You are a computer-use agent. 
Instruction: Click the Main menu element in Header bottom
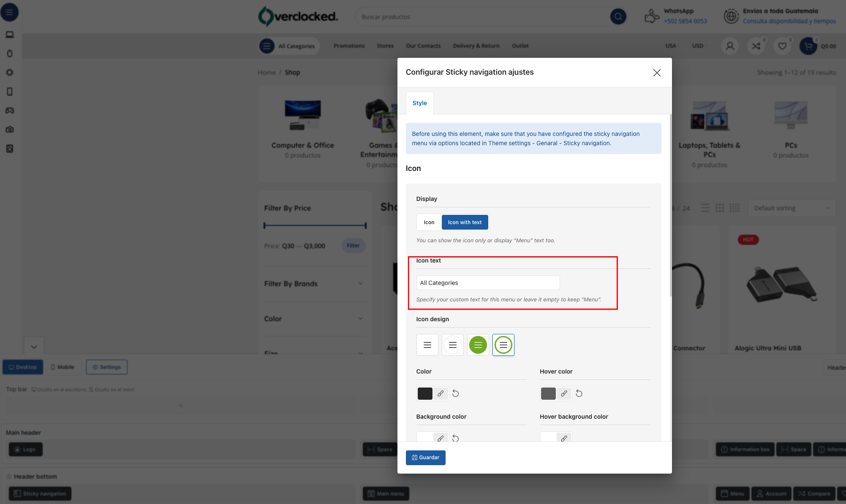point(386,493)
